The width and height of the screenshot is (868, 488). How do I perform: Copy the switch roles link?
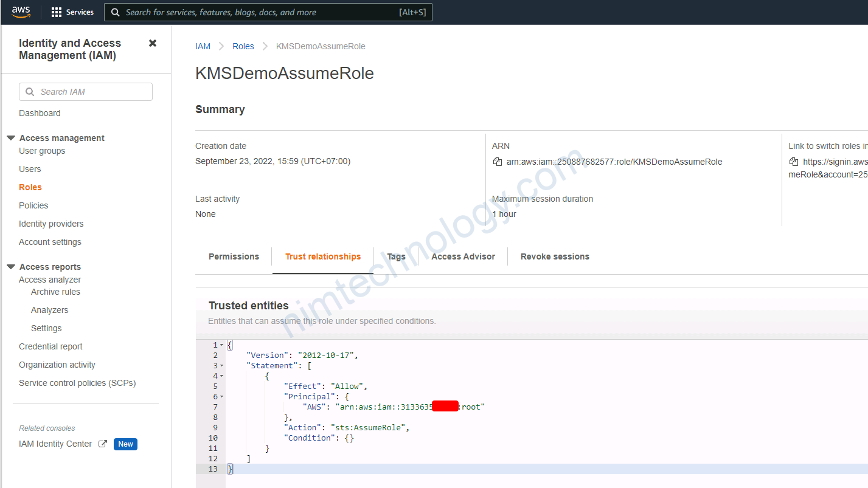pyautogui.click(x=794, y=162)
